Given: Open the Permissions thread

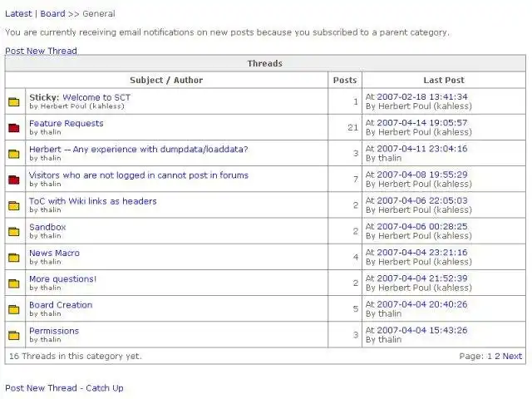Looking at the screenshot, I should click(54, 331).
